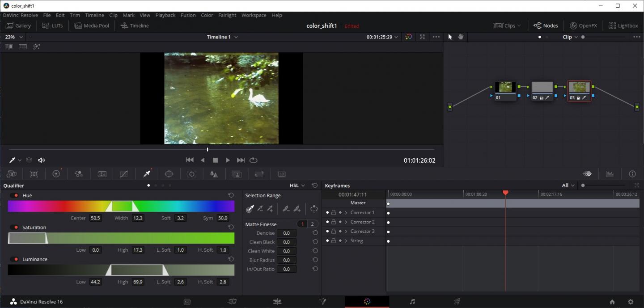Open the HSL qualifier mode dropdown
The height and width of the screenshot is (308, 644).
click(x=297, y=186)
